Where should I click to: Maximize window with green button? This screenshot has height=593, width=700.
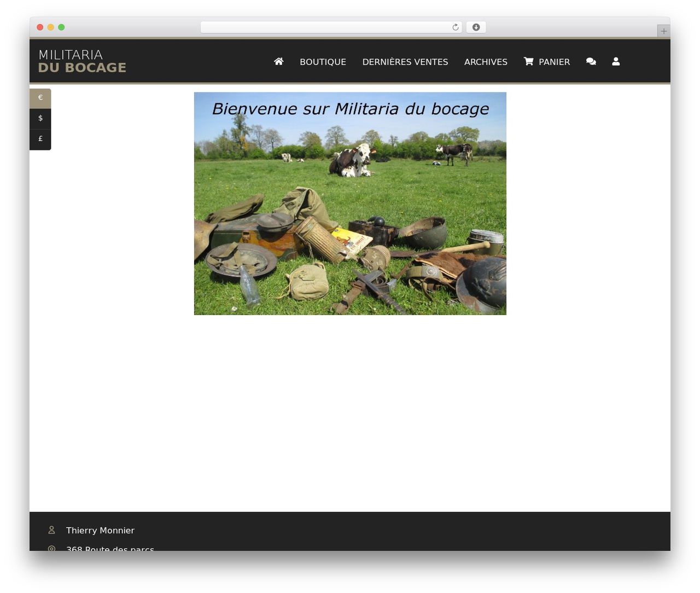pos(61,27)
